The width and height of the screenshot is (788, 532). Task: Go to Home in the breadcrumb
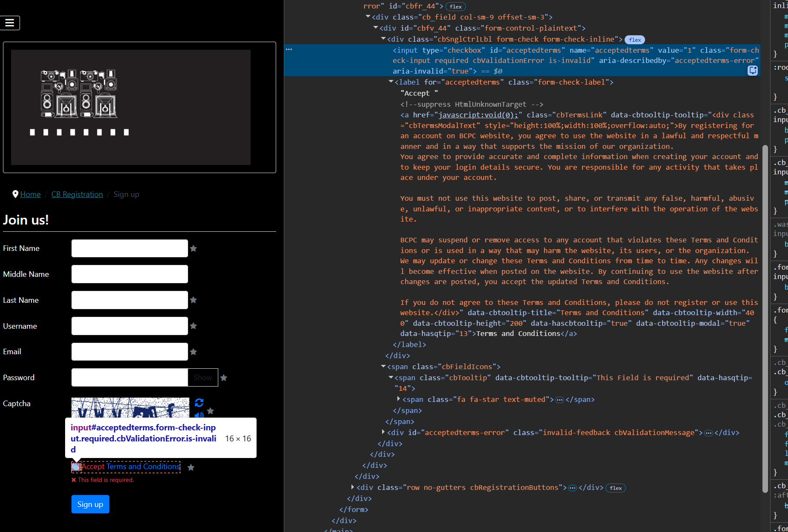point(30,194)
